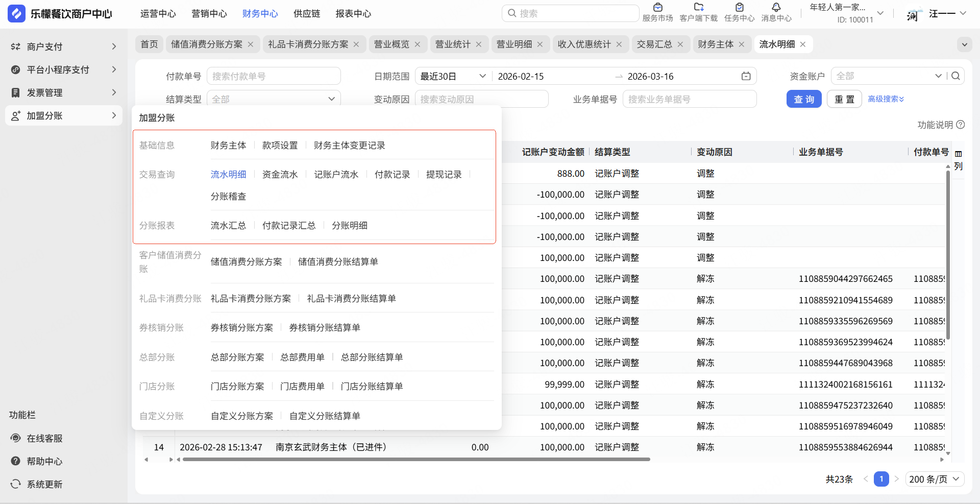Click search magnifier beside 资金账户 field
Viewport: 980px width, 504px height.
[x=955, y=76]
